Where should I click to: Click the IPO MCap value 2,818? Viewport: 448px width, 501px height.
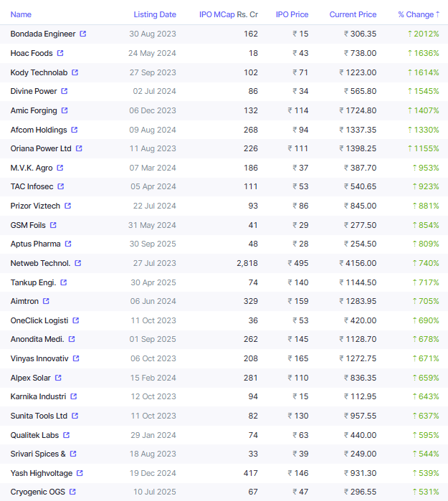click(247, 263)
